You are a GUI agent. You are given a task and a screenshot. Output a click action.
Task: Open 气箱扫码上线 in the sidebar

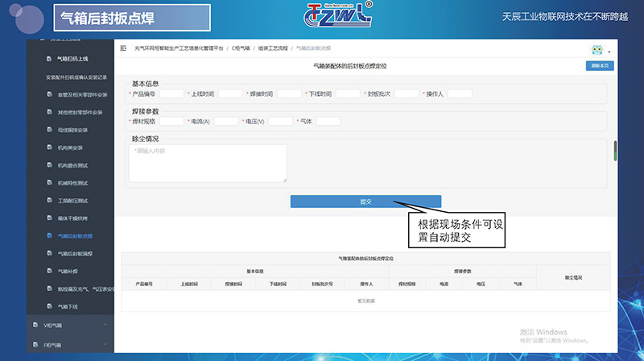pyautogui.click(x=72, y=59)
